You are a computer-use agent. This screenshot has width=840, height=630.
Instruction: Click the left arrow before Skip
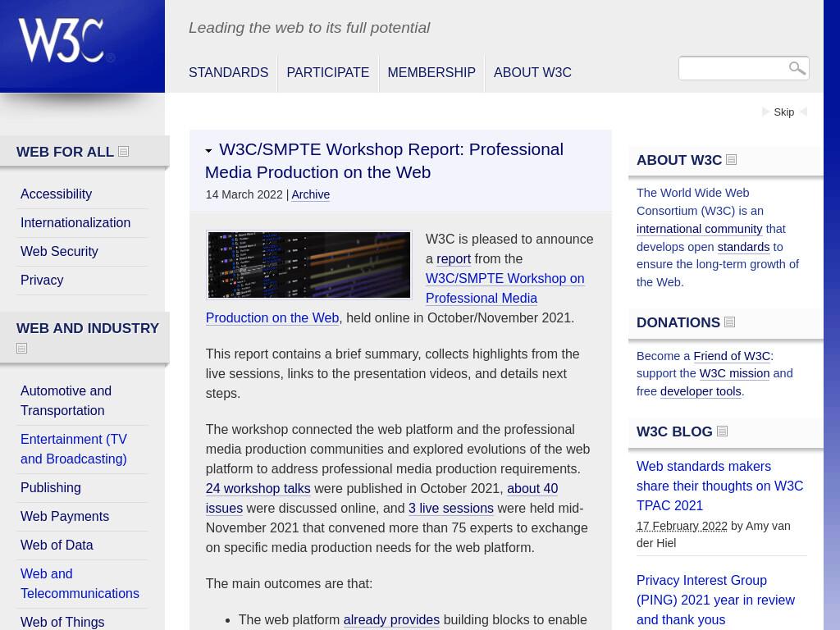pos(765,112)
